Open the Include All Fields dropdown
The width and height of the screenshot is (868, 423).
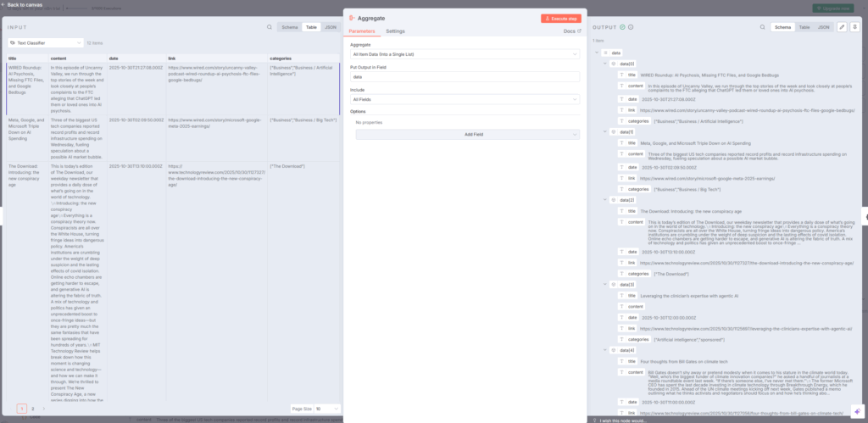coord(465,99)
